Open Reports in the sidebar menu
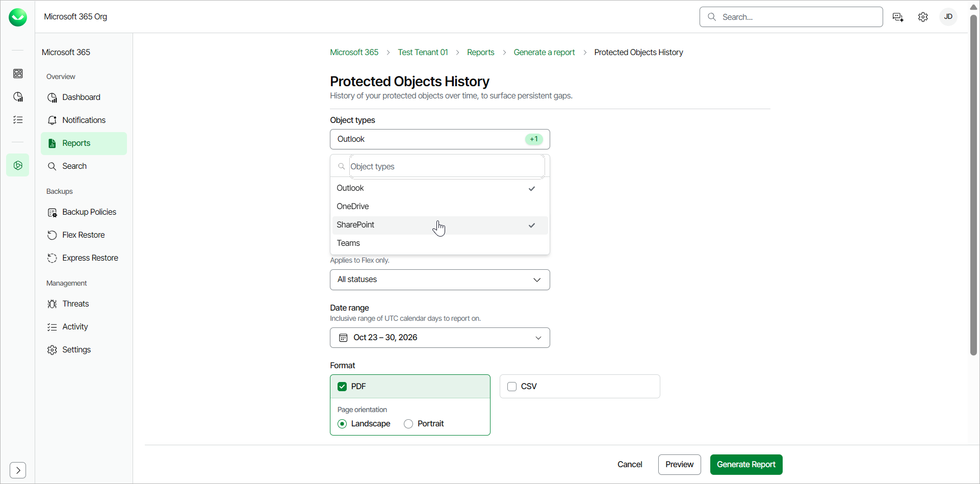The image size is (980, 484). click(84, 143)
